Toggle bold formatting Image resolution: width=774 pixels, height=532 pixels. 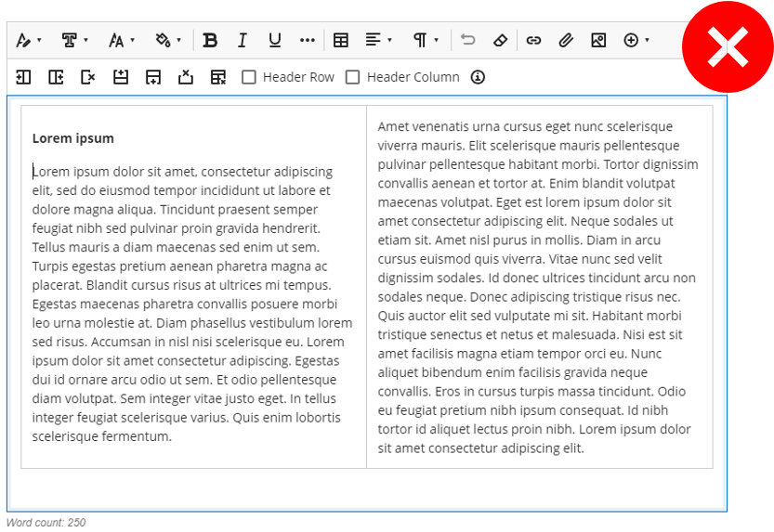pyautogui.click(x=210, y=41)
